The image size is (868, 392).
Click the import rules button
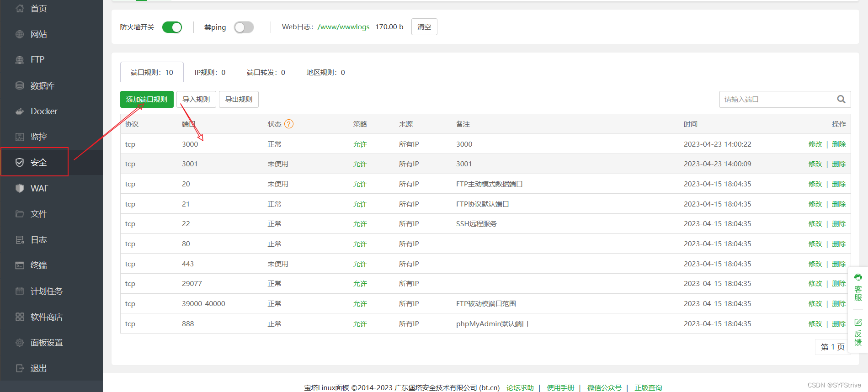(196, 99)
